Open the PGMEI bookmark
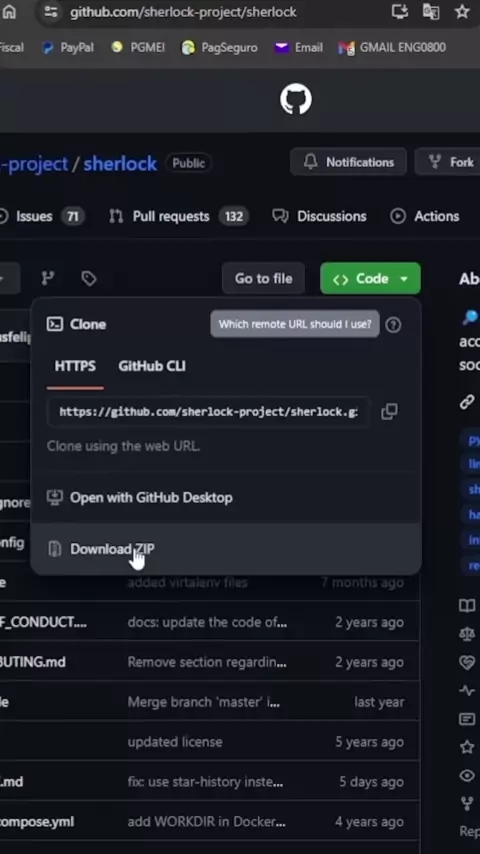 pos(138,47)
